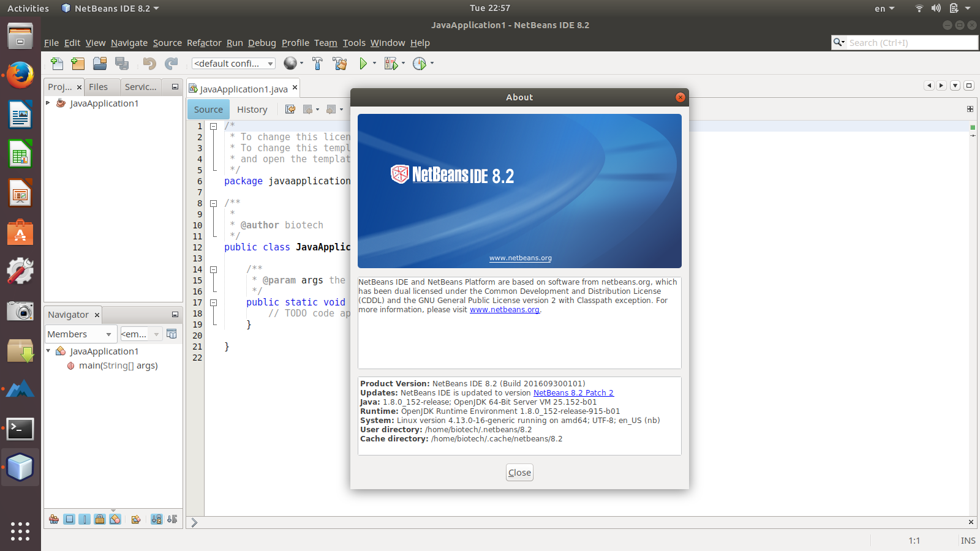
Task: Click Show Applications grid in dock
Action: [20, 531]
